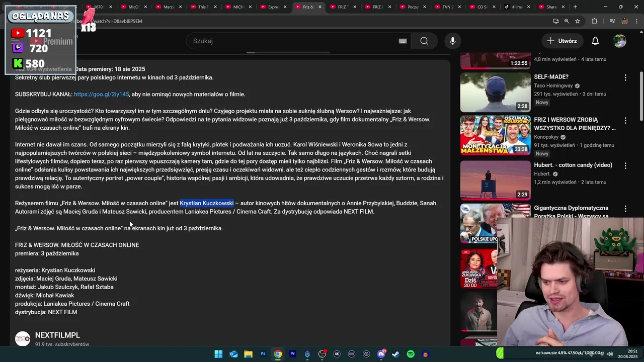
Task: Click the Utwórz create button
Action: pos(562,41)
